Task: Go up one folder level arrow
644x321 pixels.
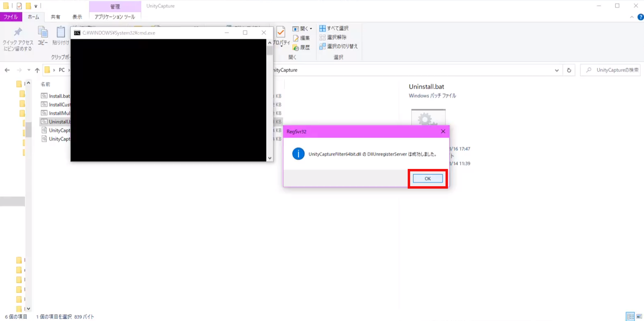Action: pyautogui.click(x=37, y=70)
